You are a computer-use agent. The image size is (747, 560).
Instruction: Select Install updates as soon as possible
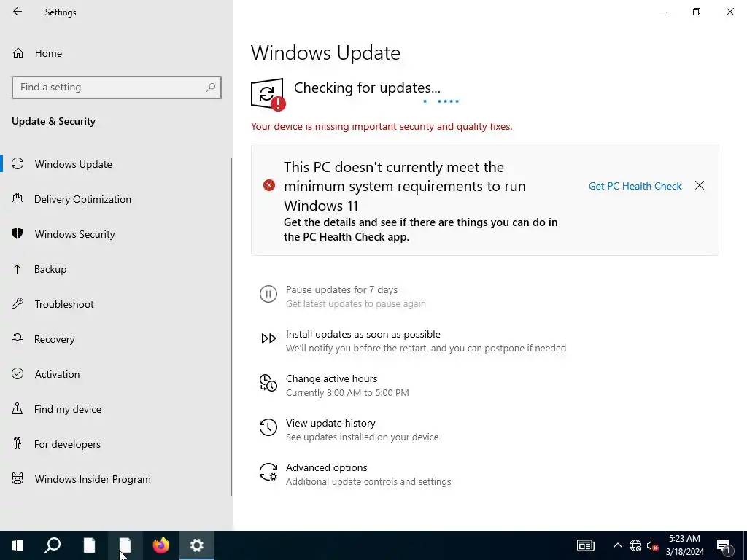click(363, 334)
